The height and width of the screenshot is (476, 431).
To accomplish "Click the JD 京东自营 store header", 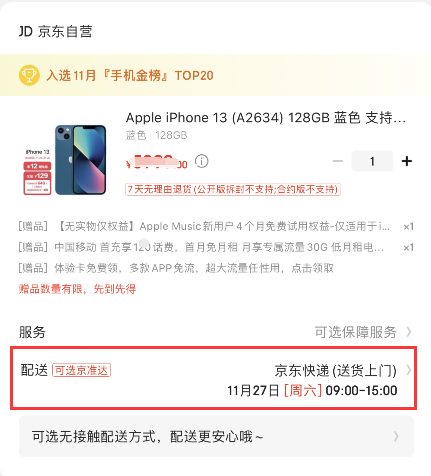I will (55, 32).
